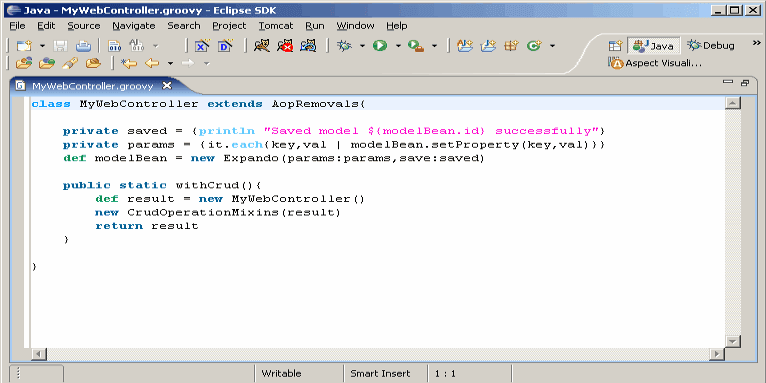The width and height of the screenshot is (766, 383).
Task: Click the second open-folder icon in second toolbar row
Action: [x=47, y=63]
